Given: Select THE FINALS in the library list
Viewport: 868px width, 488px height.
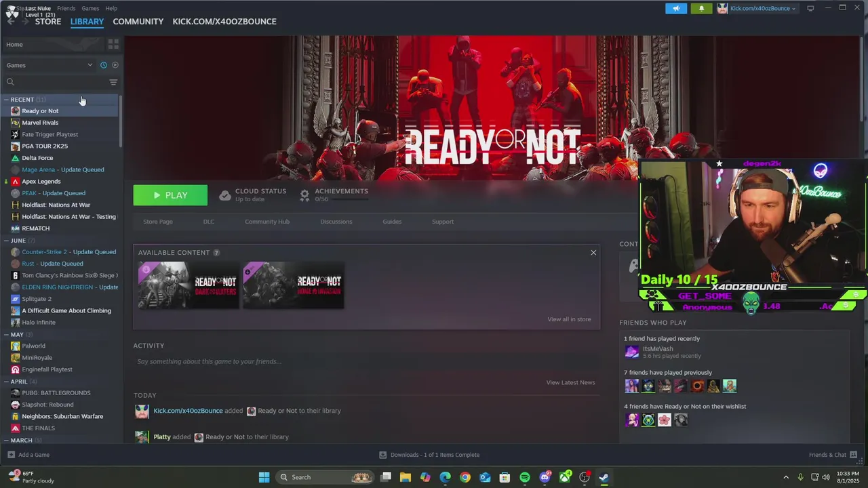Looking at the screenshot, I should click(39, 428).
